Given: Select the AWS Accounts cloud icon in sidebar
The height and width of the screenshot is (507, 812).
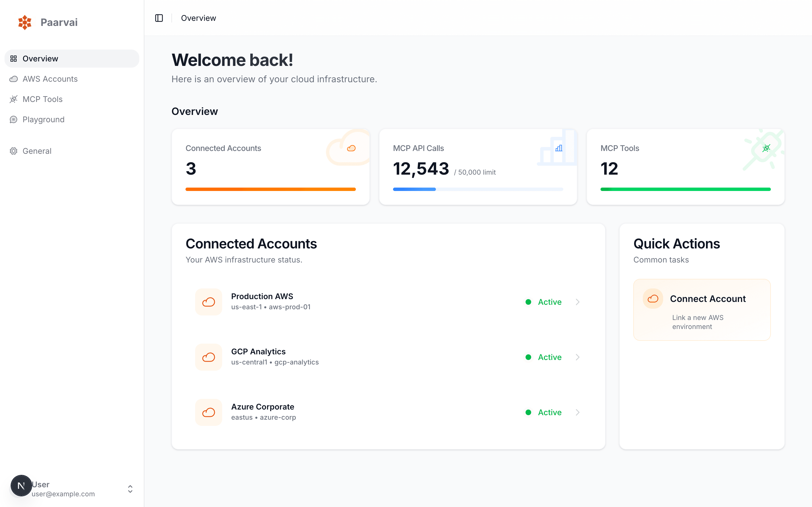Looking at the screenshot, I should (x=14, y=79).
